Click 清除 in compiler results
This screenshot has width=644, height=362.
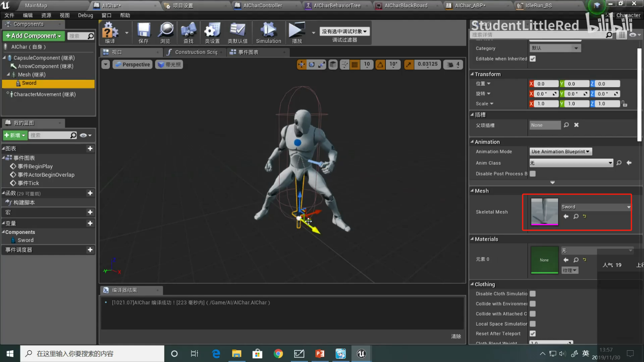[x=456, y=336]
